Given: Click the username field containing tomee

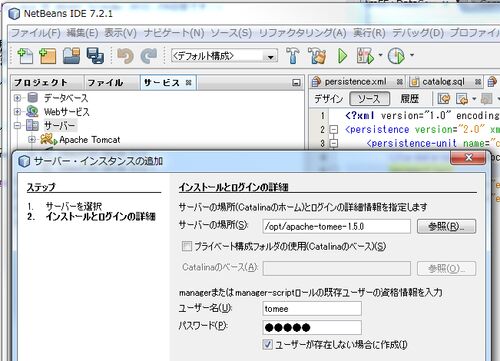Looking at the screenshot, I should pos(312,309).
